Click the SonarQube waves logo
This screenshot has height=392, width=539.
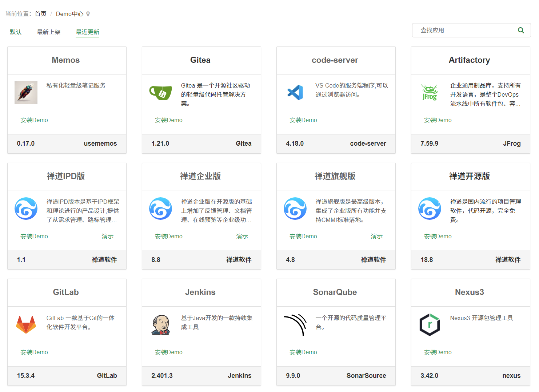point(295,324)
